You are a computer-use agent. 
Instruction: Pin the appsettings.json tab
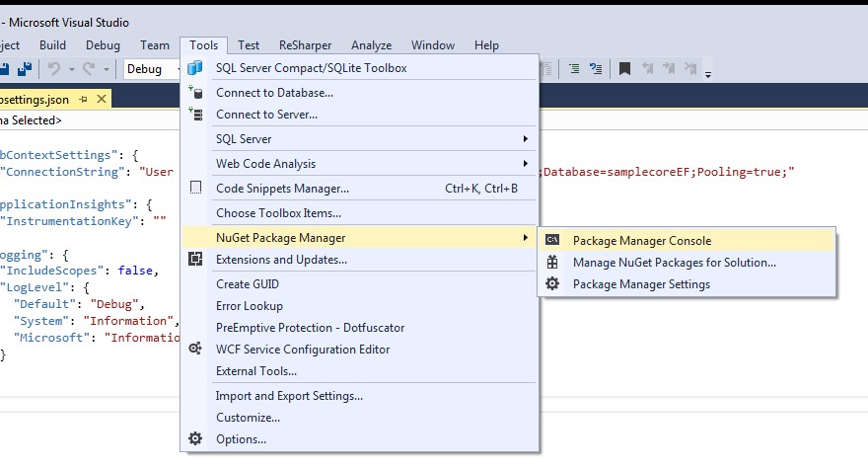[84, 99]
